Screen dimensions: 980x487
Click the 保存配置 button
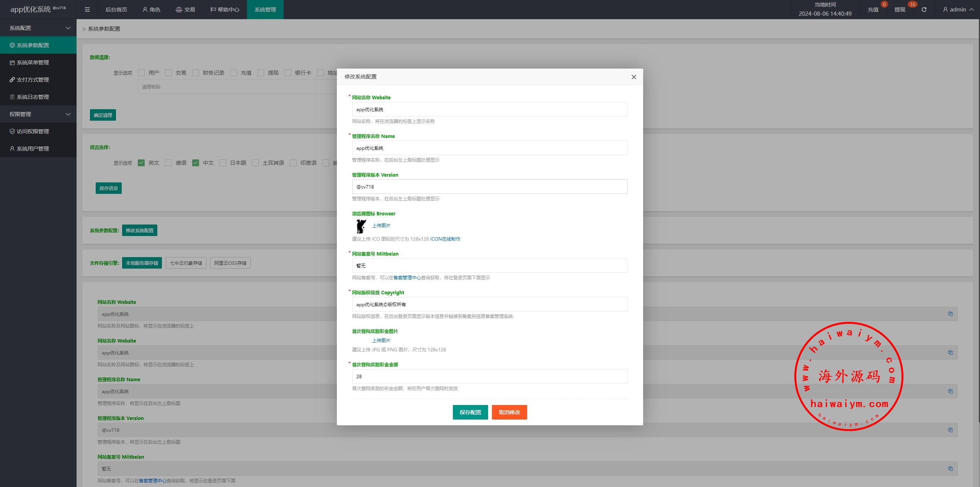pos(470,412)
